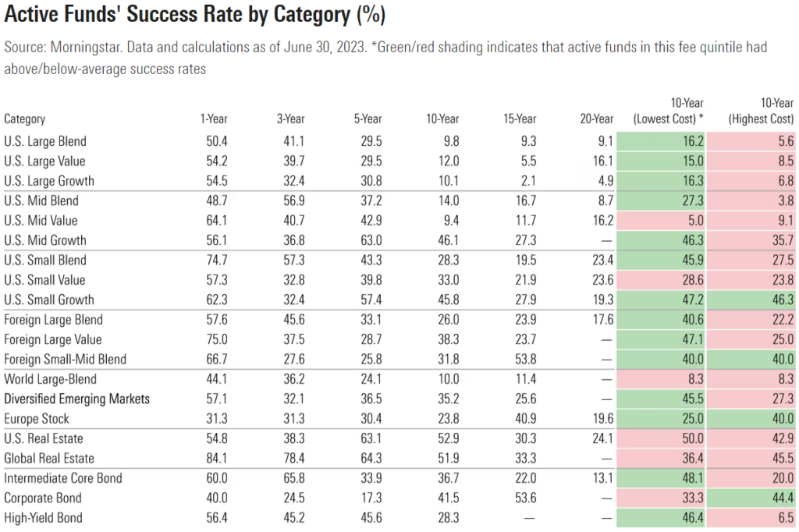Click the 10-Year (Highest Cost) column header
The width and height of the screenshot is (799, 532).
click(761, 111)
